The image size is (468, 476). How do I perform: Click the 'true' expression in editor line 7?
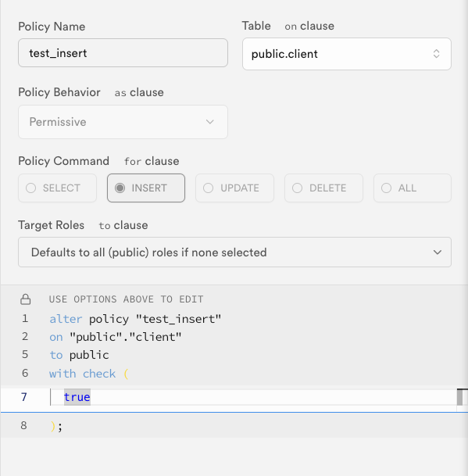pyautogui.click(x=77, y=397)
